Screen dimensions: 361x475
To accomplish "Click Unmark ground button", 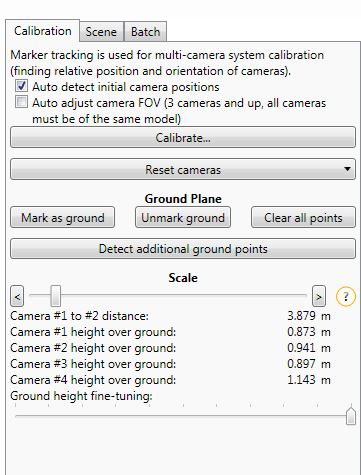I will pyautogui.click(x=183, y=218).
